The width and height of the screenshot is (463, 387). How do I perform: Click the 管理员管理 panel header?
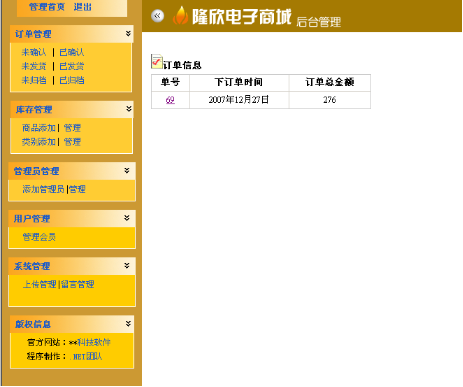[72, 171]
